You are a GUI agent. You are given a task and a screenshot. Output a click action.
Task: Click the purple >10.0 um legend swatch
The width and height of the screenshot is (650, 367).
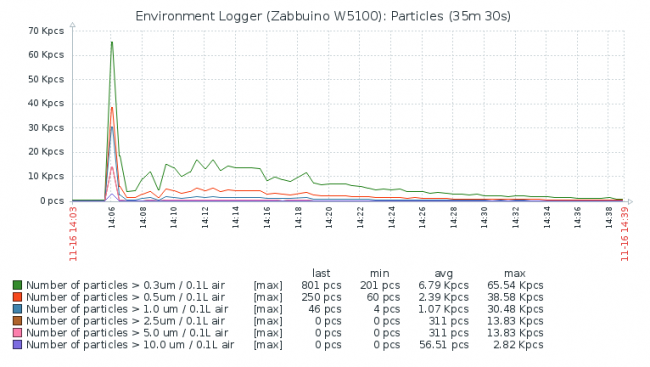(x=17, y=345)
